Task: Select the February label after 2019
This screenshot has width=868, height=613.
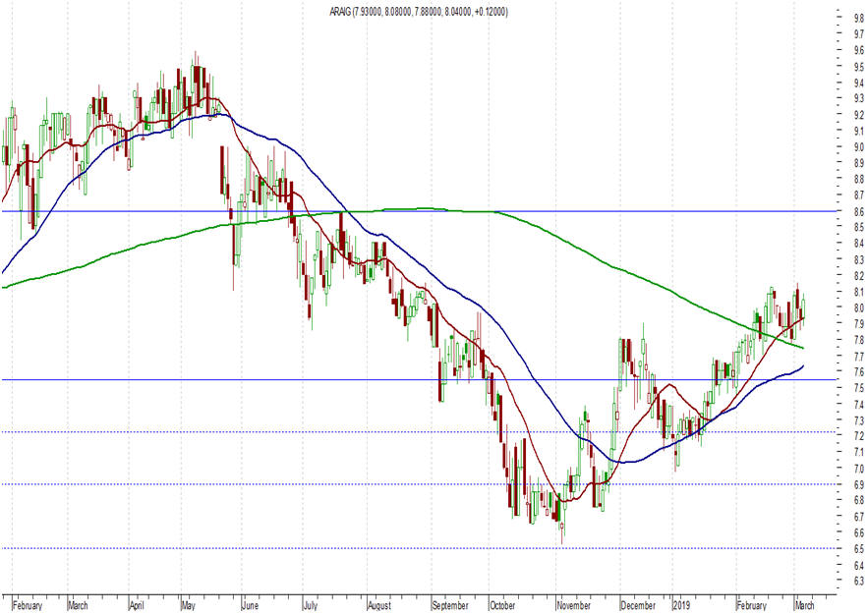Action: (752, 605)
